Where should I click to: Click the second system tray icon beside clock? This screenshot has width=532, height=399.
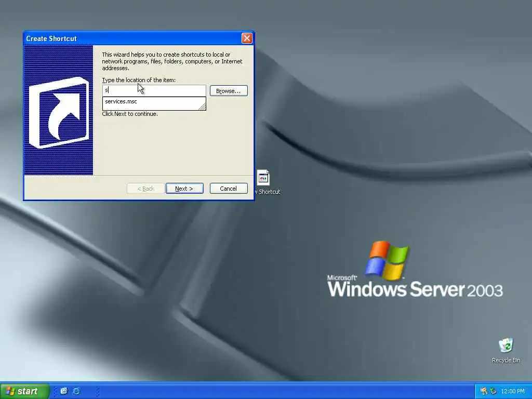[x=493, y=391]
